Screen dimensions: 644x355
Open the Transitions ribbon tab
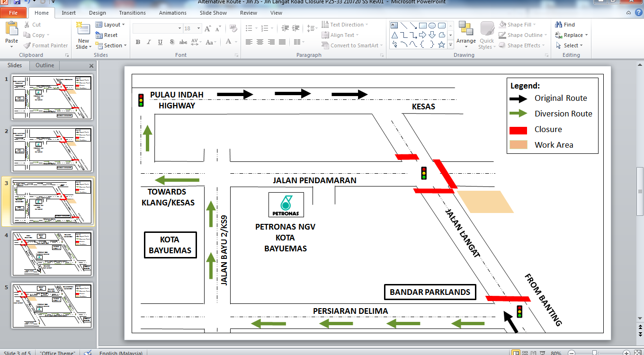point(133,13)
